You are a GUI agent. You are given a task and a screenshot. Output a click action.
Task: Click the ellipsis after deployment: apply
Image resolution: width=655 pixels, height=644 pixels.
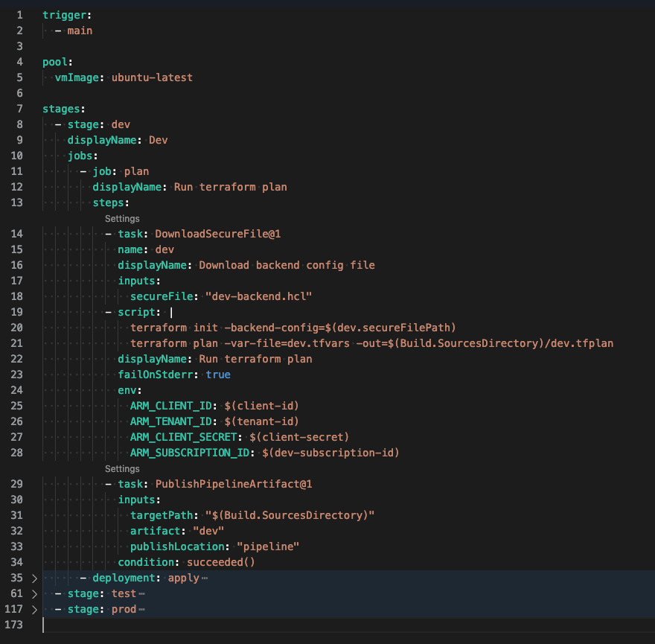coord(205,578)
